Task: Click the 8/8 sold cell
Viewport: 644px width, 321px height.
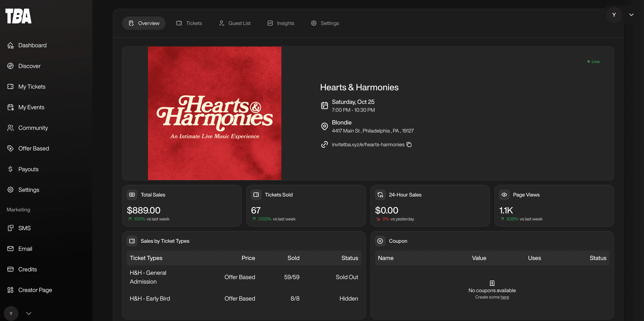Action: click(x=295, y=298)
